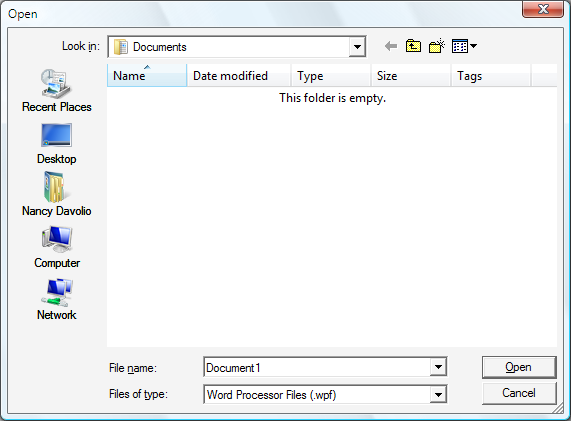Sort by Size column header

click(411, 75)
